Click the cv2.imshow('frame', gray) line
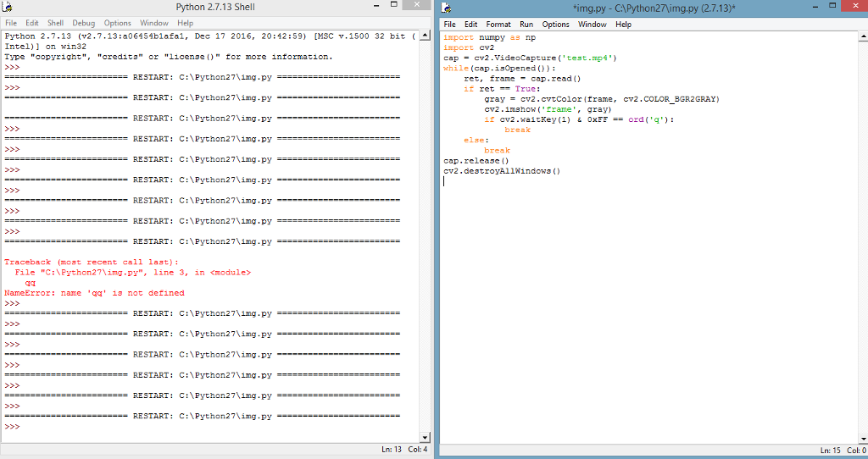The height and width of the screenshot is (459, 868). click(x=548, y=109)
